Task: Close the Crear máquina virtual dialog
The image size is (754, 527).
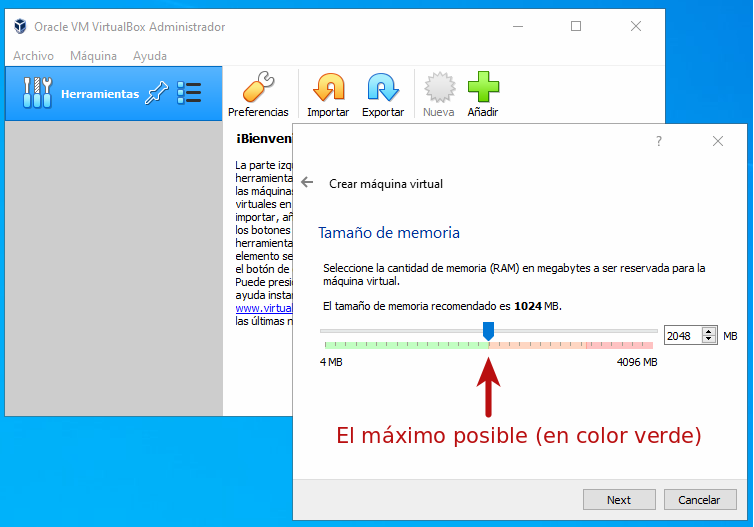Action: [x=718, y=141]
